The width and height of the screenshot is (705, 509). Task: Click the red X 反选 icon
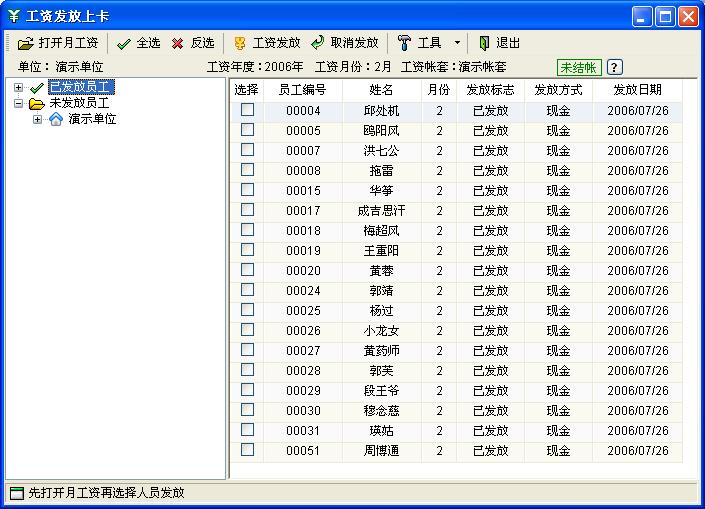[x=178, y=44]
